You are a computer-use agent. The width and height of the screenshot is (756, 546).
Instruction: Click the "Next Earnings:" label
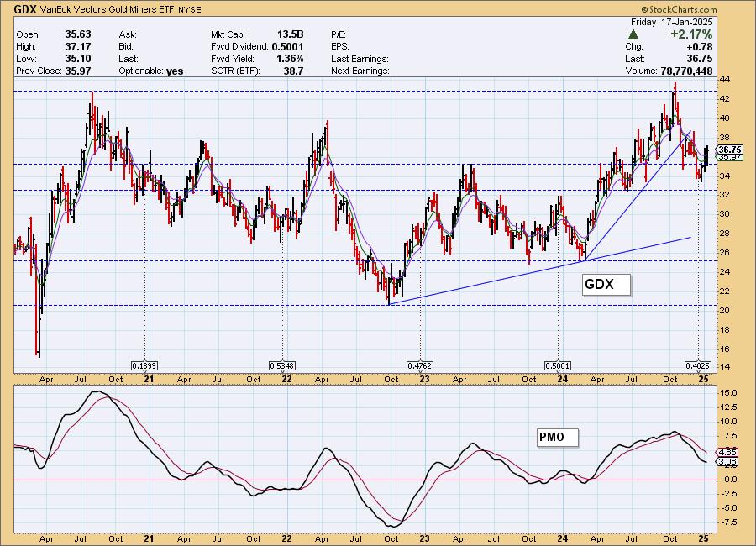(x=360, y=71)
